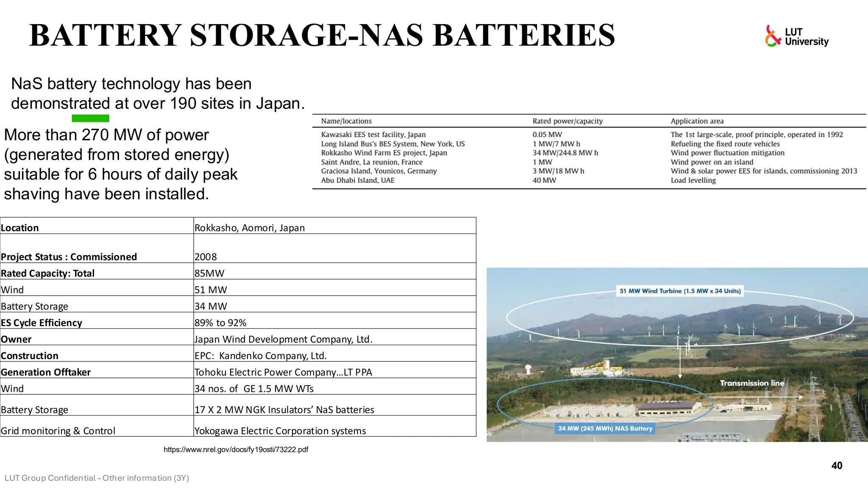This screenshot has width=868, height=488.
Task: Click the slide number 40
Action: tap(837, 466)
